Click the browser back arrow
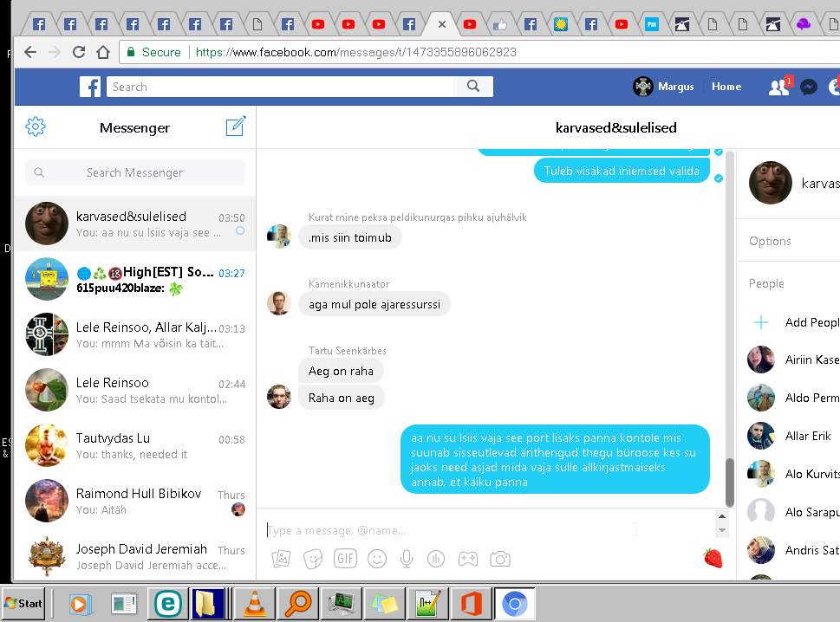The height and width of the screenshot is (622, 840). coord(30,52)
